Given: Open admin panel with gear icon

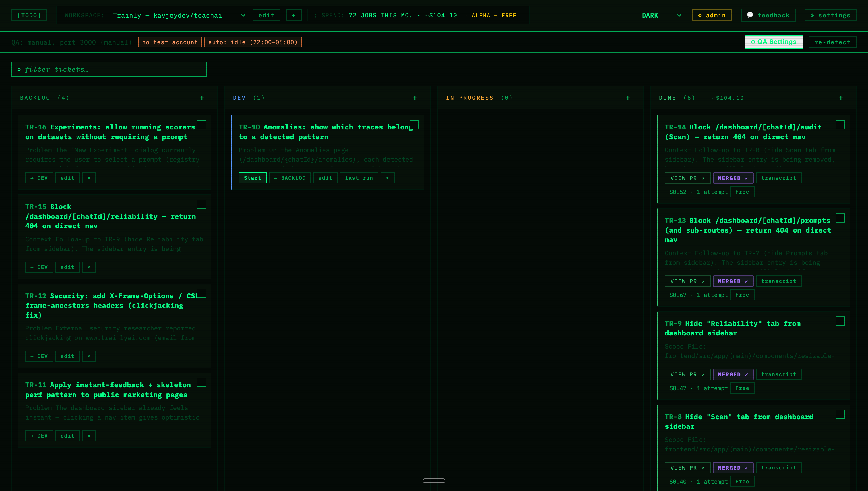Looking at the screenshot, I should (x=712, y=15).
